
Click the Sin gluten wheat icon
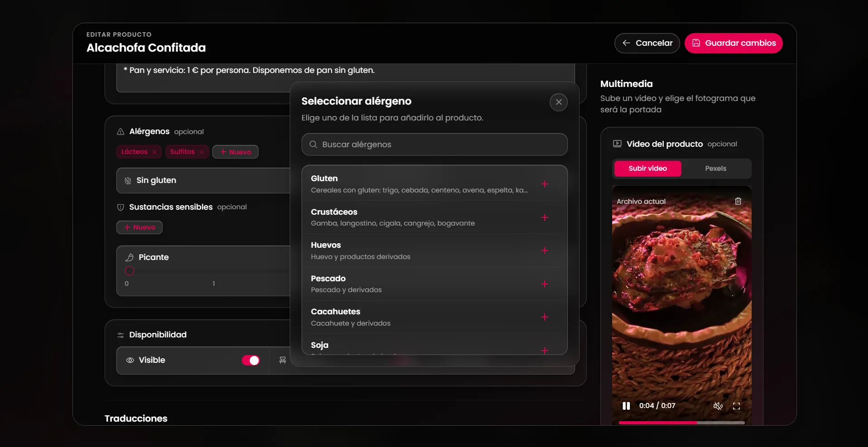pyautogui.click(x=128, y=180)
